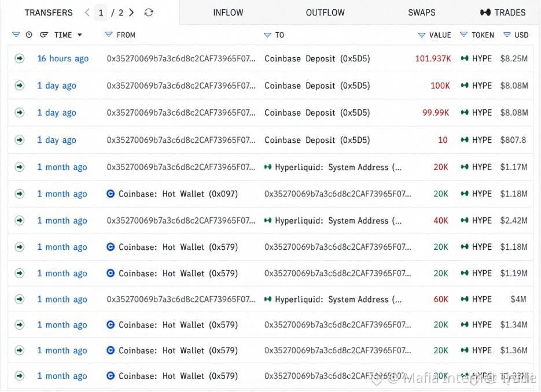Click the 40K value

pyautogui.click(x=440, y=221)
